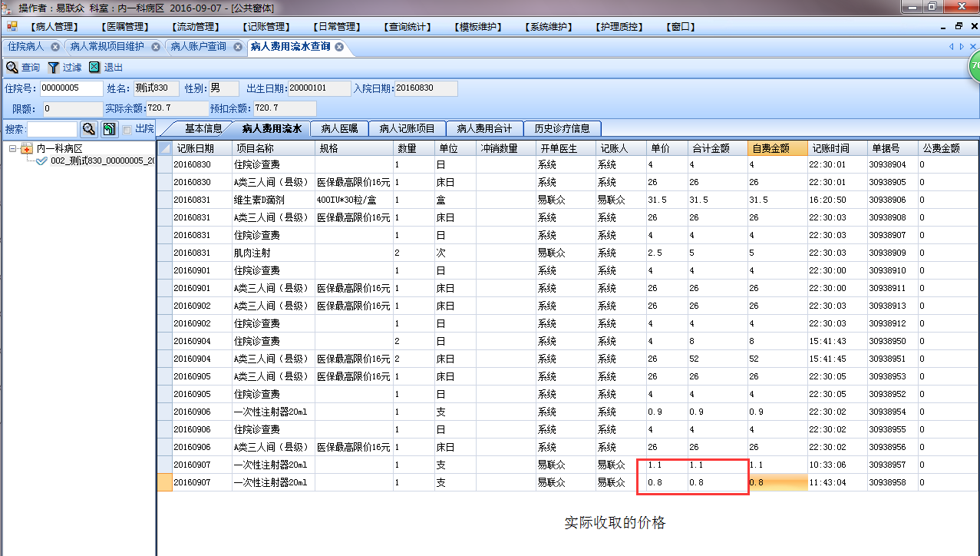Image resolution: width=980 pixels, height=556 pixels.
Task: Click the 姓名 field showing 测试830
Action: 156,88
